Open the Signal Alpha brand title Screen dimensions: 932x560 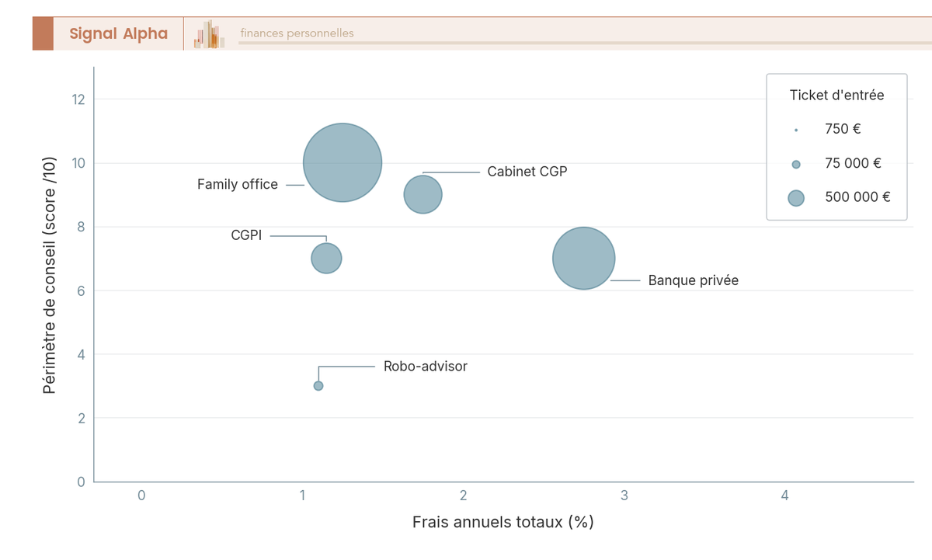point(118,34)
